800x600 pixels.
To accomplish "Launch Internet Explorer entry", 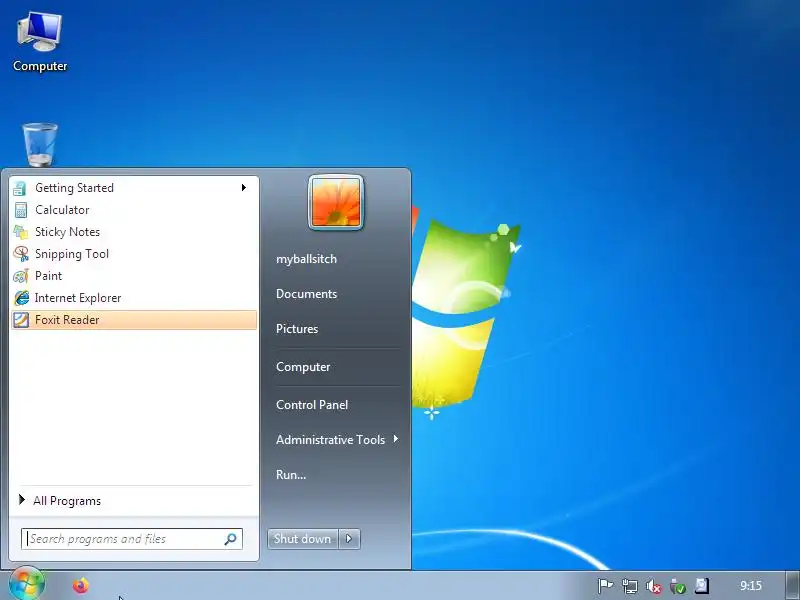I will click(134, 298).
